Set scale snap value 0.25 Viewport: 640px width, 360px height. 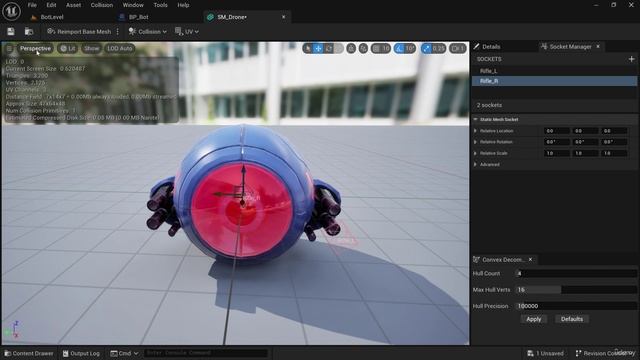439,49
